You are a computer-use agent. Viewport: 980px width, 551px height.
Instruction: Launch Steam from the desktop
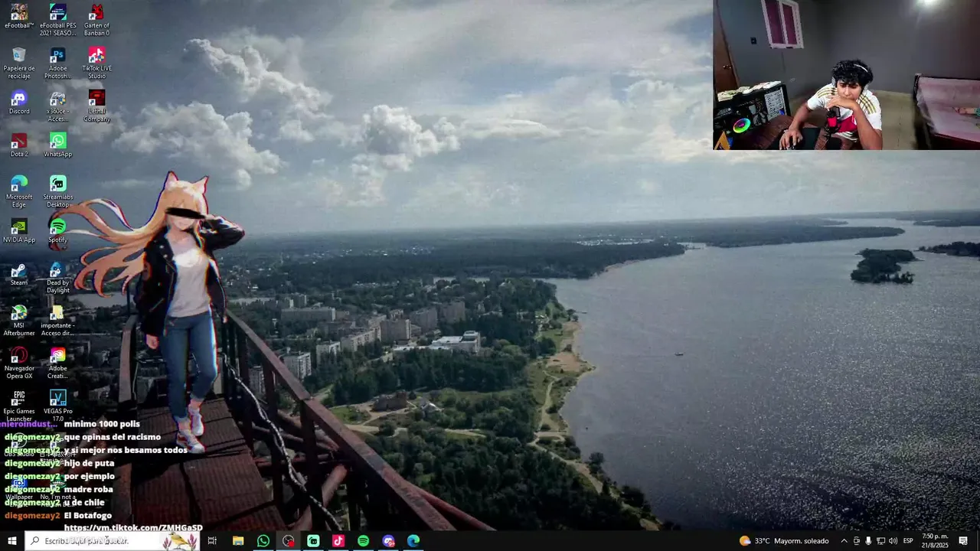19,273
